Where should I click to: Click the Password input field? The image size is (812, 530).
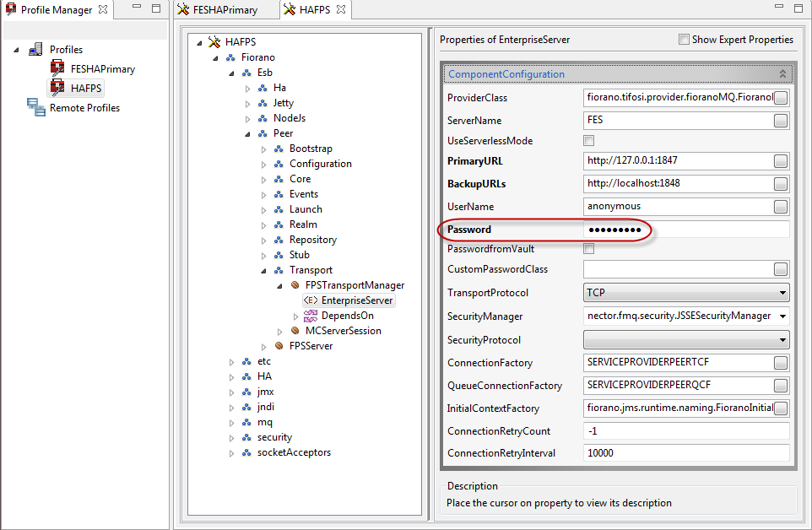click(x=685, y=230)
